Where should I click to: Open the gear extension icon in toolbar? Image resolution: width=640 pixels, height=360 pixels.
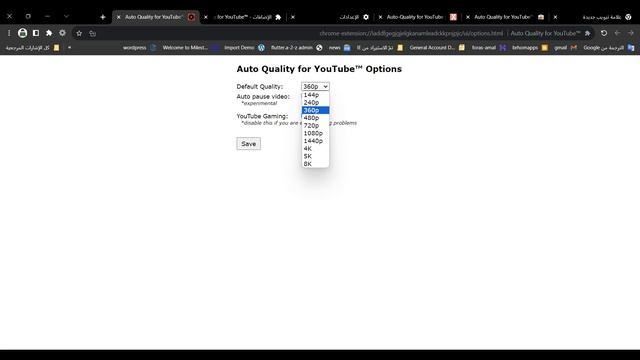tap(62, 33)
